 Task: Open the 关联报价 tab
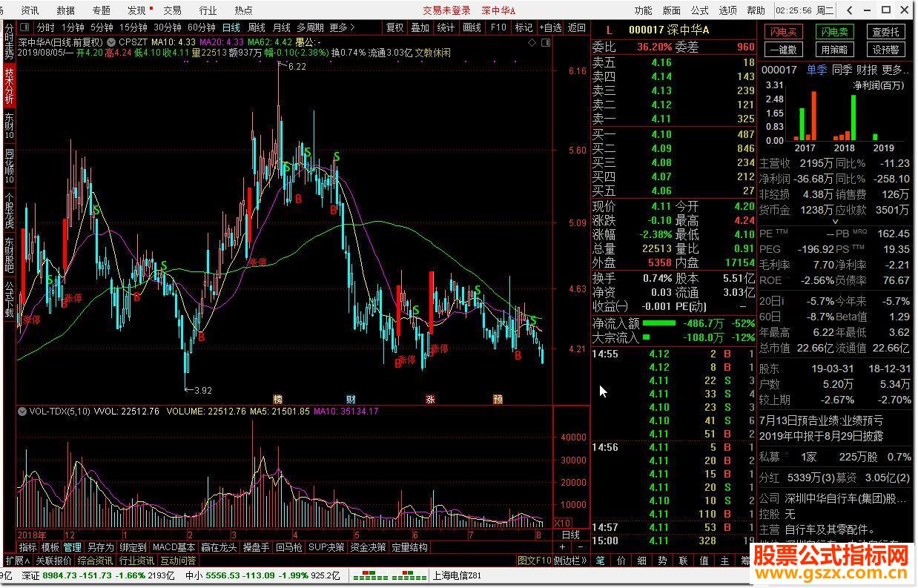pyautogui.click(x=54, y=560)
